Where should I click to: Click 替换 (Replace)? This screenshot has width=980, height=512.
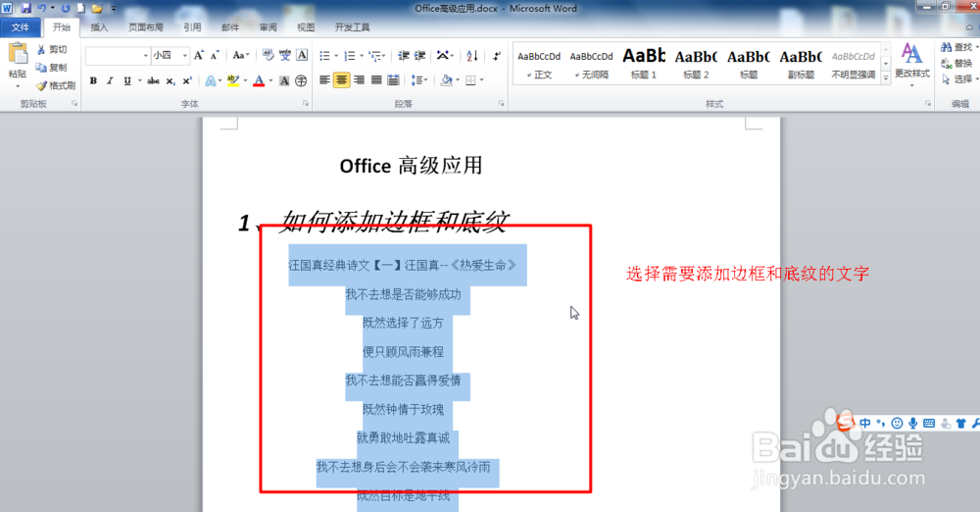click(957, 63)
